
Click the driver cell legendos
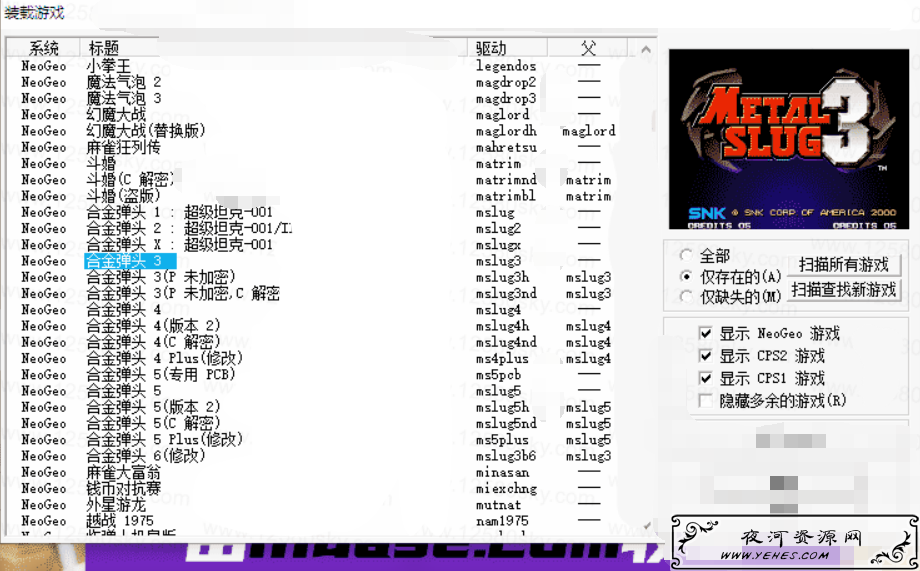506,66
